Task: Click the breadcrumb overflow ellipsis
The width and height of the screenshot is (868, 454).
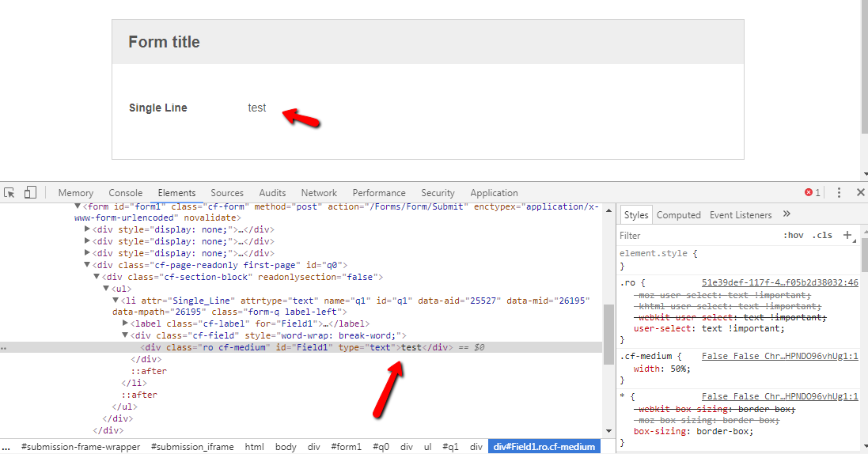Action: click(x=6, y=447)
